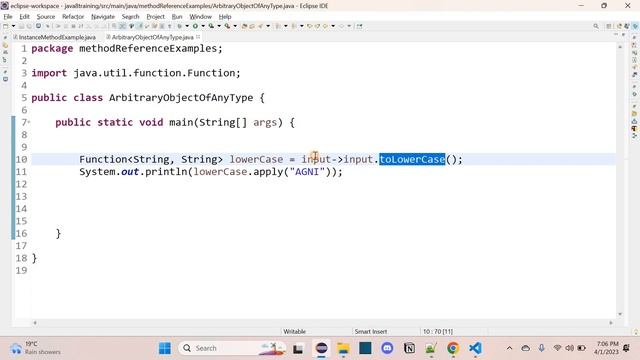Open the Edit menu
Image resolution: width=640 pixels, height=360 pixels.
click(24, 17)
